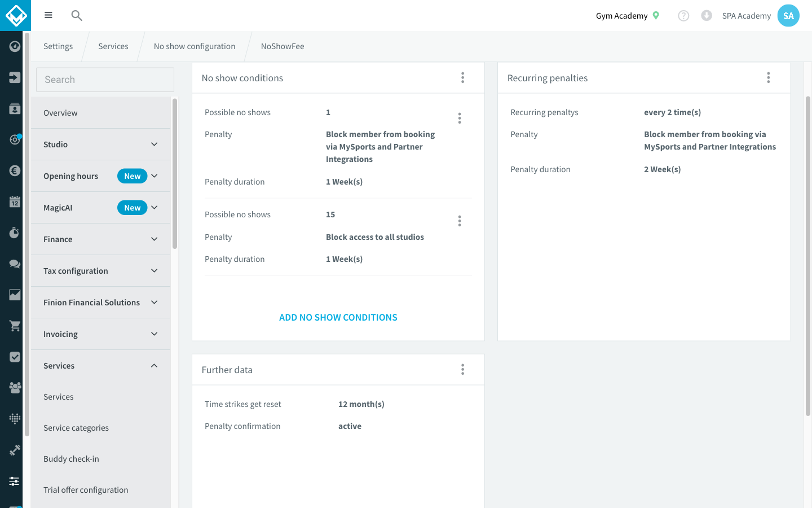Open the calendar icon in left sidebar
The image size is (812, 508).
click(x=15, y=202)
